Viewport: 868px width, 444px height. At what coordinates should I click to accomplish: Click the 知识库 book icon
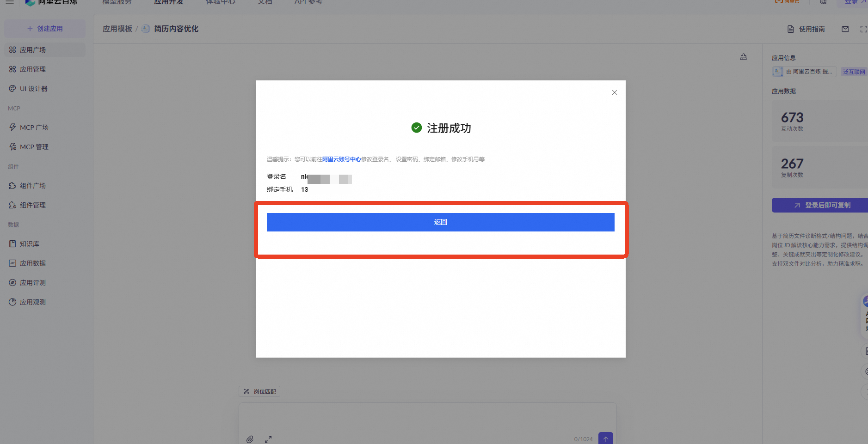click(x=12, y=244)
